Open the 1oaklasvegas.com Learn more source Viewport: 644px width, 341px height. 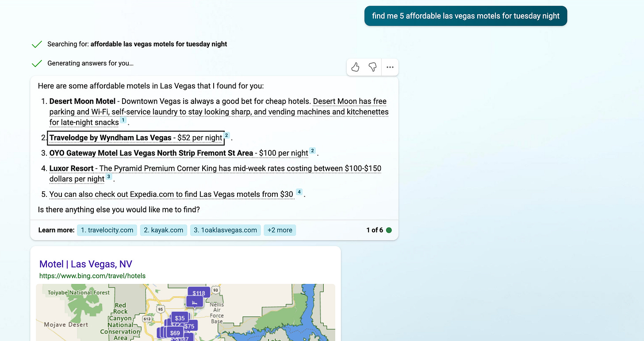click(226, 230)
